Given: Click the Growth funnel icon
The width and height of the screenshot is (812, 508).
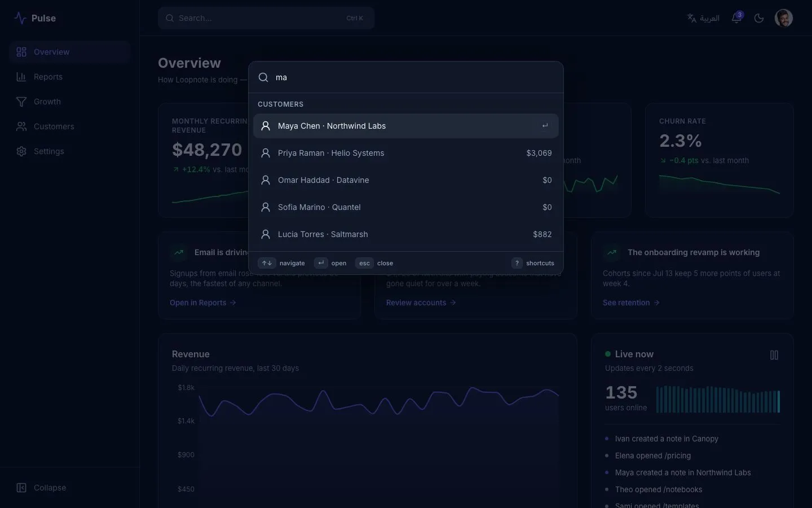Looking at the screenshot, I should click(x=21, y=102).
